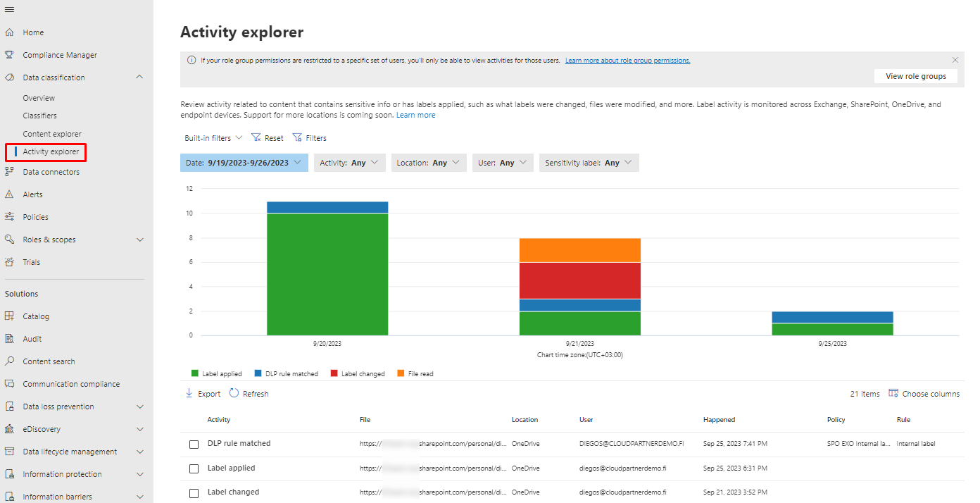This screenshot has height=503, width=980.
Task: Collapse the Data classification section
Action: point(139,77)
